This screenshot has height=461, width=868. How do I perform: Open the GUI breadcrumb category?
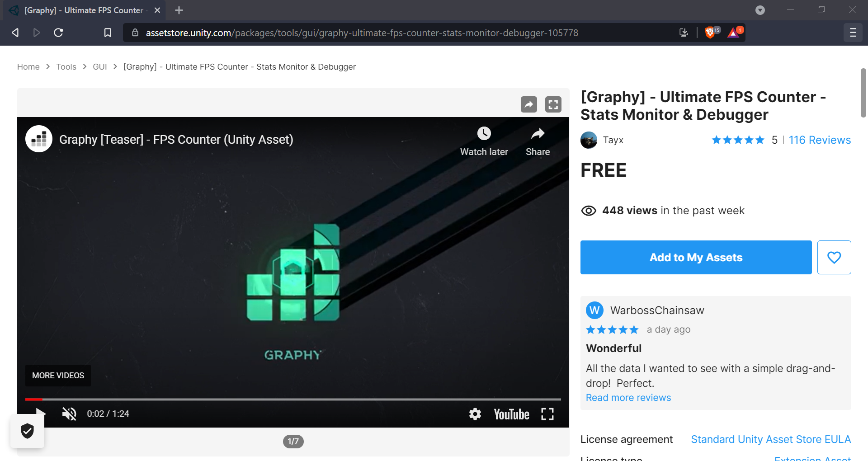click(x=100, y=67)
